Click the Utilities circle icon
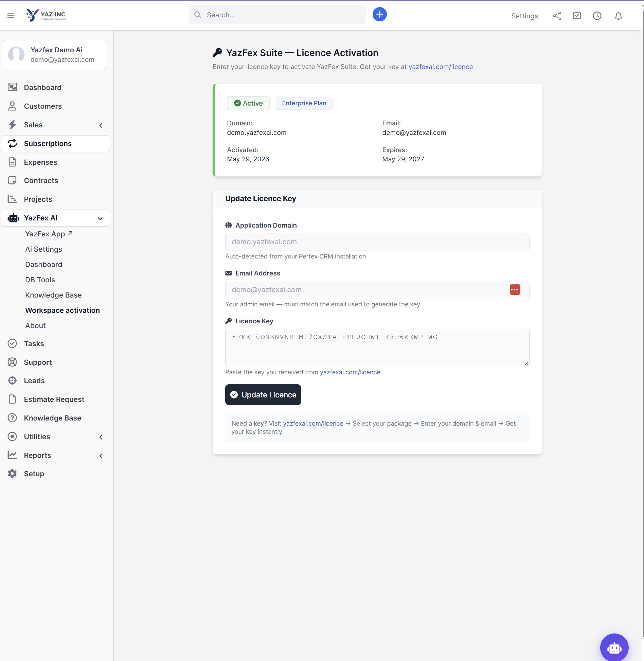644x661 pixels. (12, 437)
